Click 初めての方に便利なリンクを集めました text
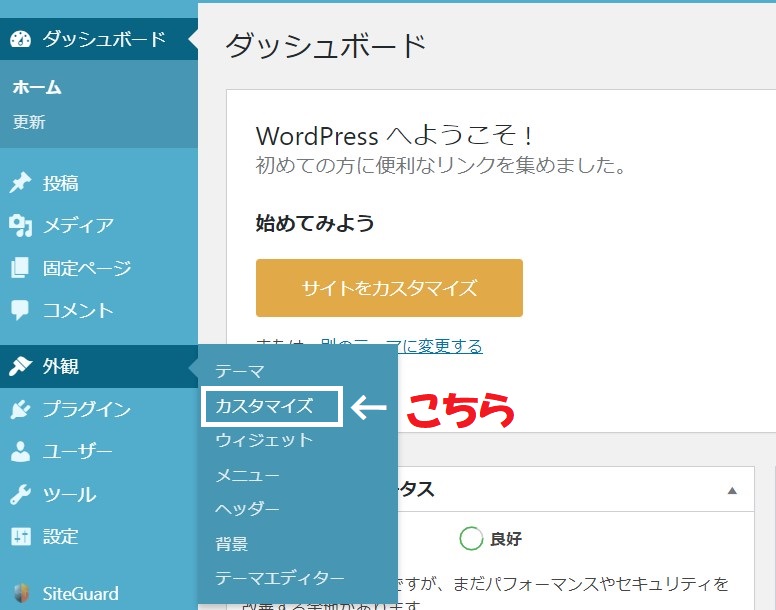 [440, 165]
